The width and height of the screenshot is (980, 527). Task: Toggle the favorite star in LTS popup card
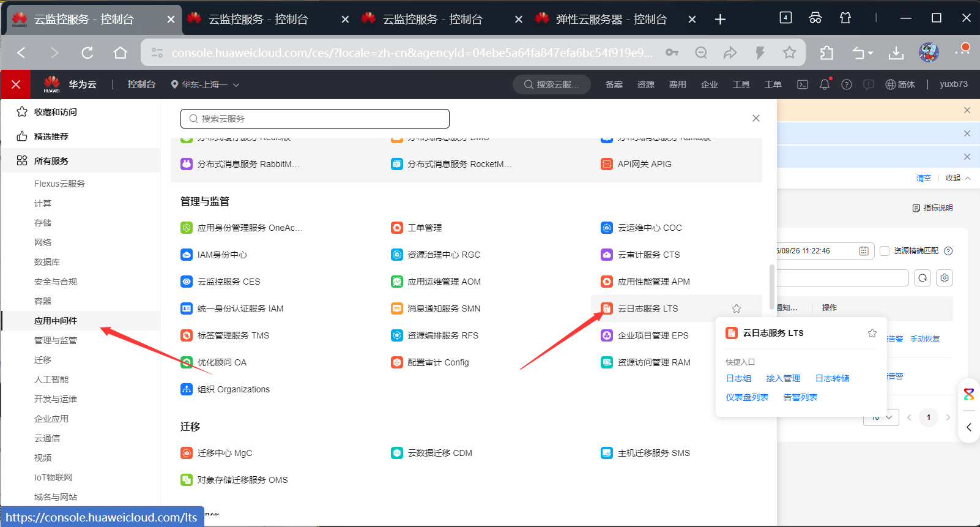tap(872, 333)
